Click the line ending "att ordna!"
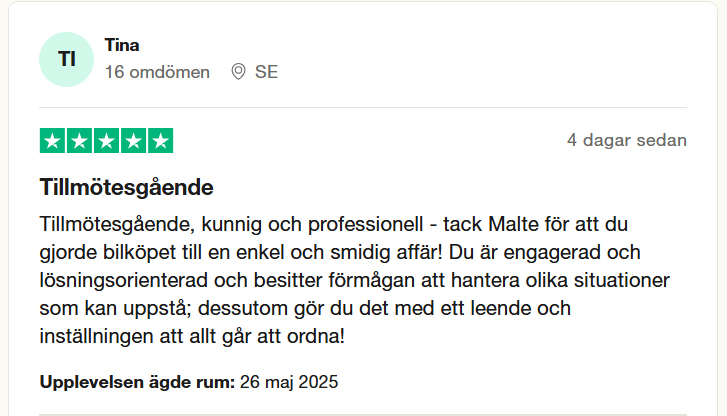727x416 pixels. pos(192,336)
